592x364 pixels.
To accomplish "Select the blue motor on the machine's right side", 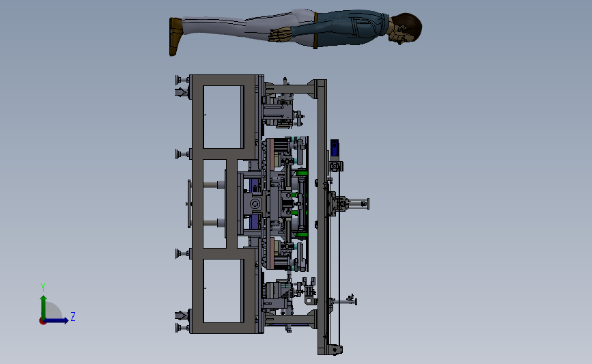I will [335, 149].
